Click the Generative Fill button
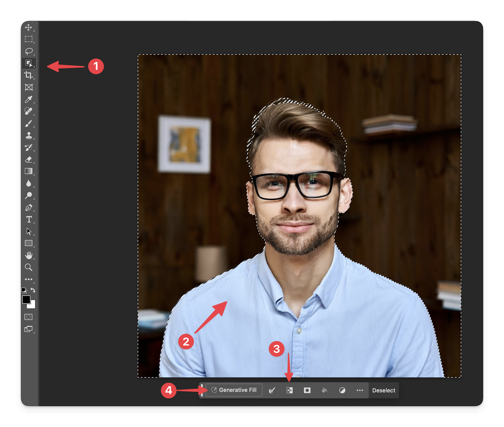Screen dimensions: 504x427 pyautogui.click(x=234, y=390)
